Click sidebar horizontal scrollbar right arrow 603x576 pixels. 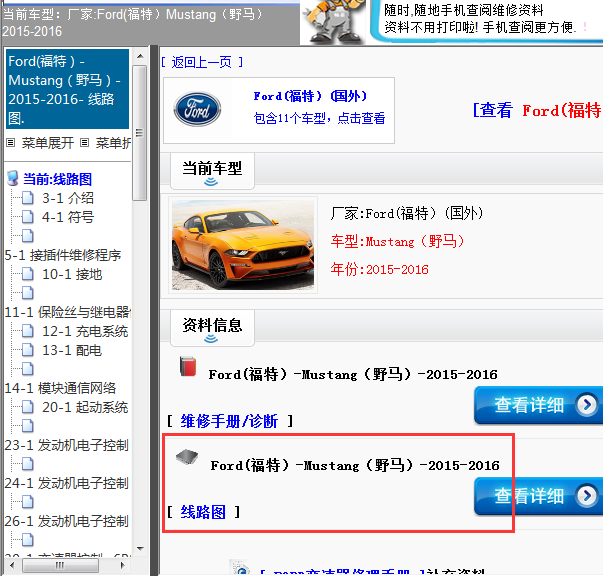pos(123,565)
